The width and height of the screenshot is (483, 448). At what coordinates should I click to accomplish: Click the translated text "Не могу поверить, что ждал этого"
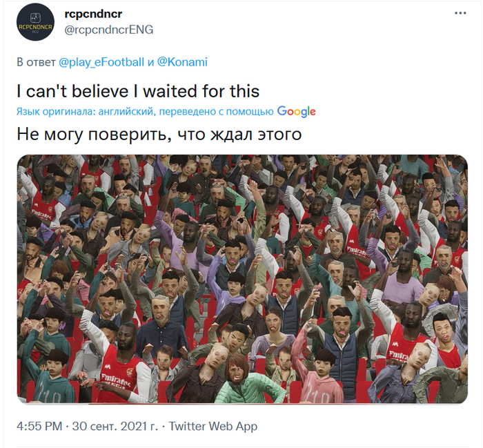(159, 133)
